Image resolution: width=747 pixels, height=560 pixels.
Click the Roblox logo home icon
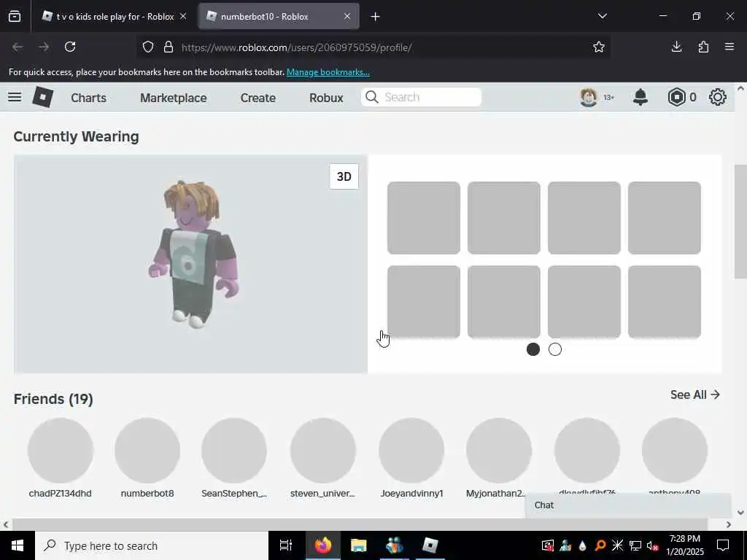click(x=43, y=97)
